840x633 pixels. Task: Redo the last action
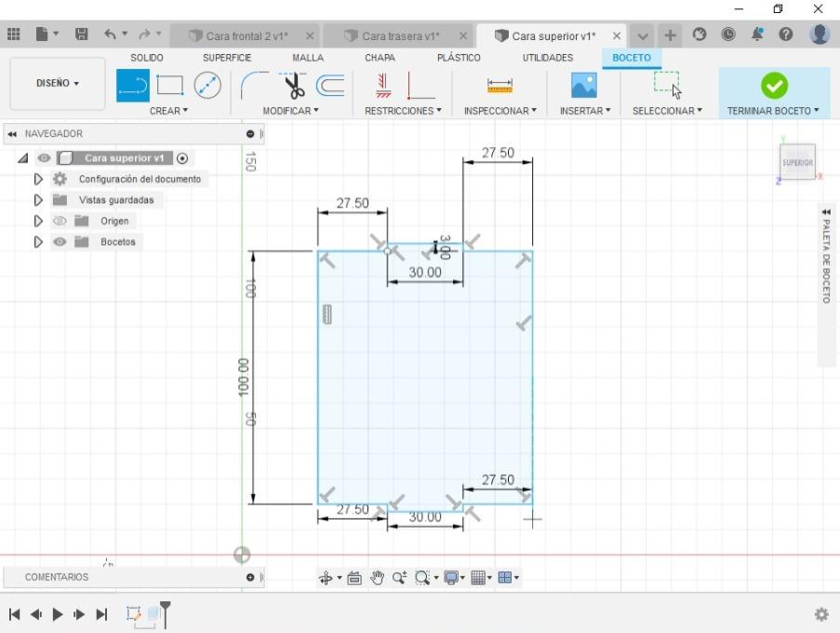pyautogui.click(x=144, y=34)
